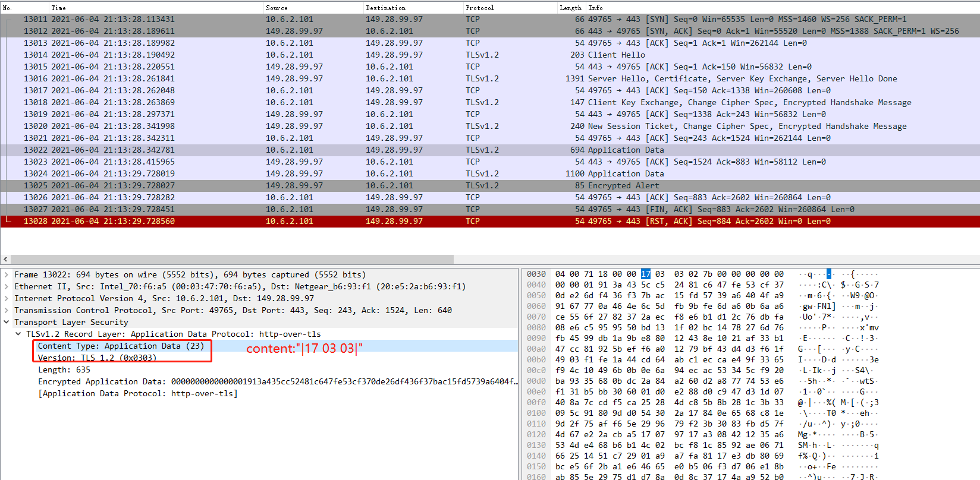Viewport: 980px width, 480px height.
Task: Select the Version: TLS 1.2 field
Action: click(x=97, y=358)
